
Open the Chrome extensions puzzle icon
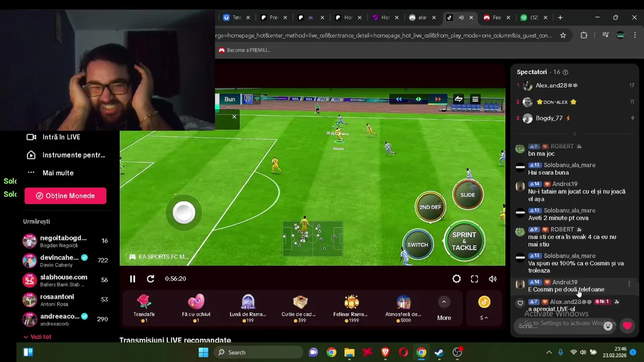tap(584, 35)
